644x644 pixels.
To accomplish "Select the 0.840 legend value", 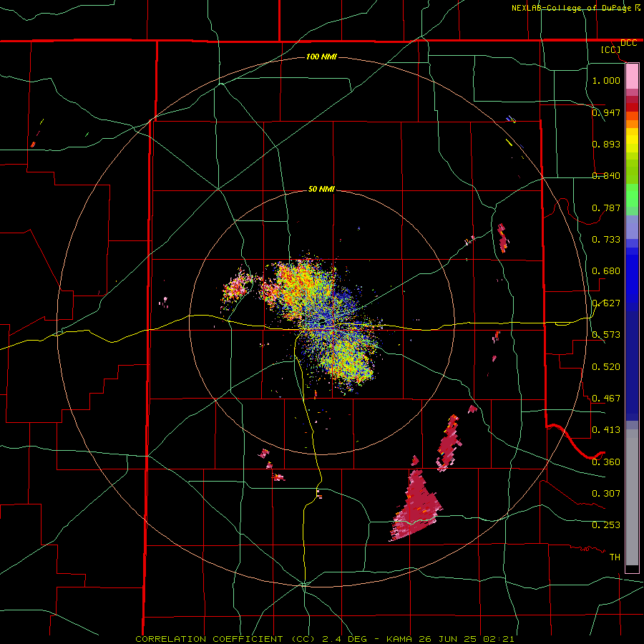I will pyautogui.click(x=606, y=176).
